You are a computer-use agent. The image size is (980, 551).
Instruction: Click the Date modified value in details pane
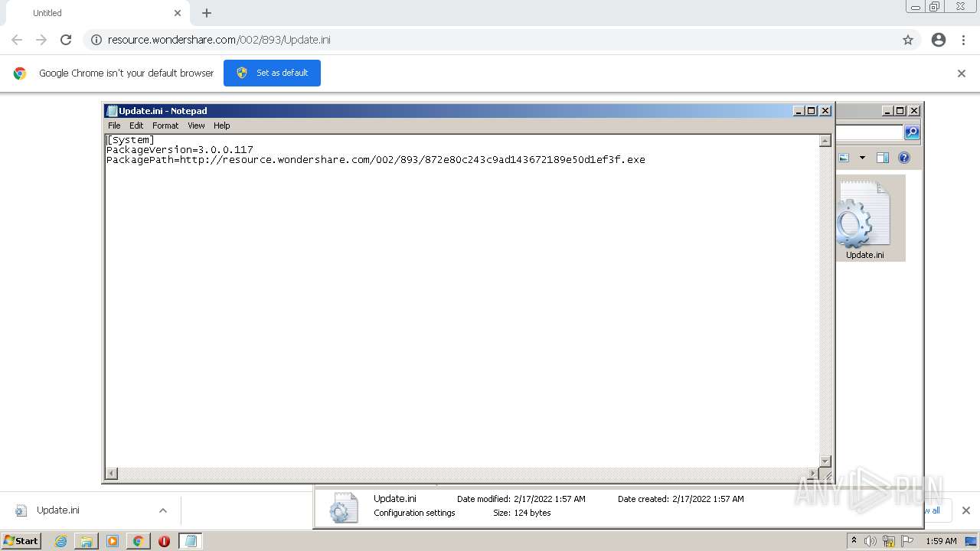pos(550,499)
